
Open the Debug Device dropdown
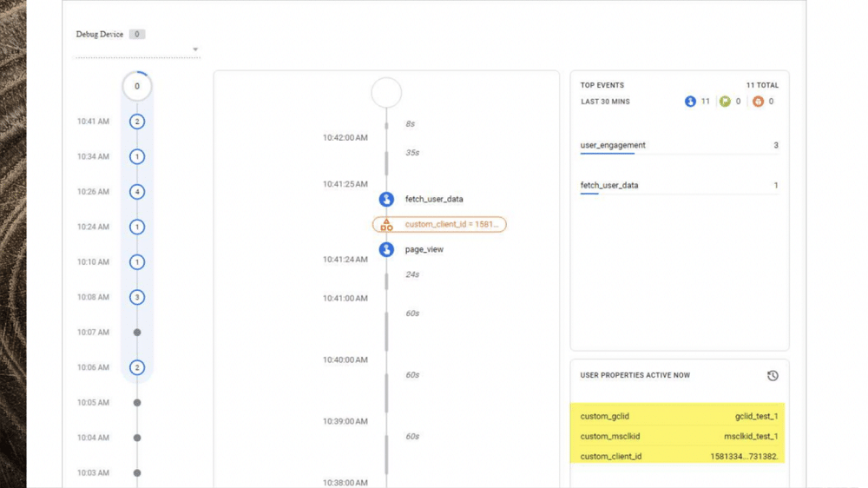pyautogui.click(x=194, y=49)
